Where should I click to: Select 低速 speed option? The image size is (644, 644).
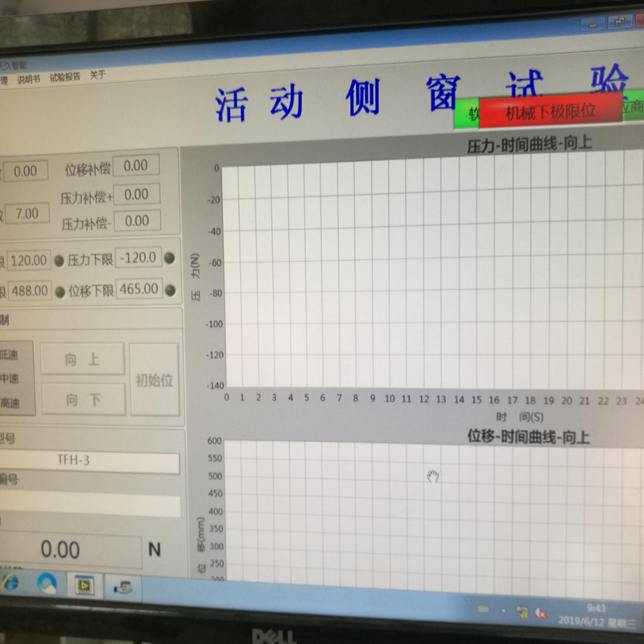[x=10, y=354]
